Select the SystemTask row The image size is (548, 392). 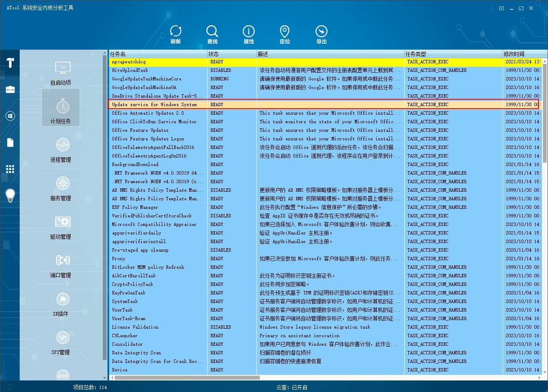(326, 301)
